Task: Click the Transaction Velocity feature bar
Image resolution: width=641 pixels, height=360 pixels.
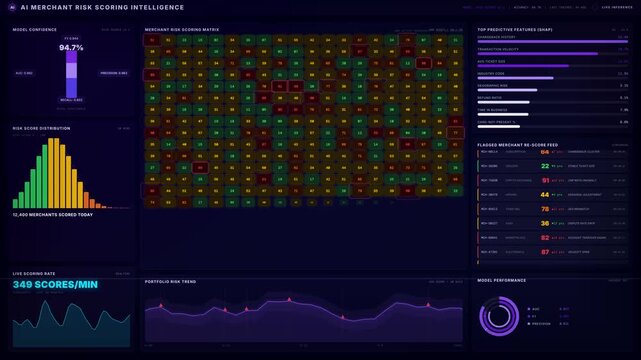Action: [x=538, y=54]
